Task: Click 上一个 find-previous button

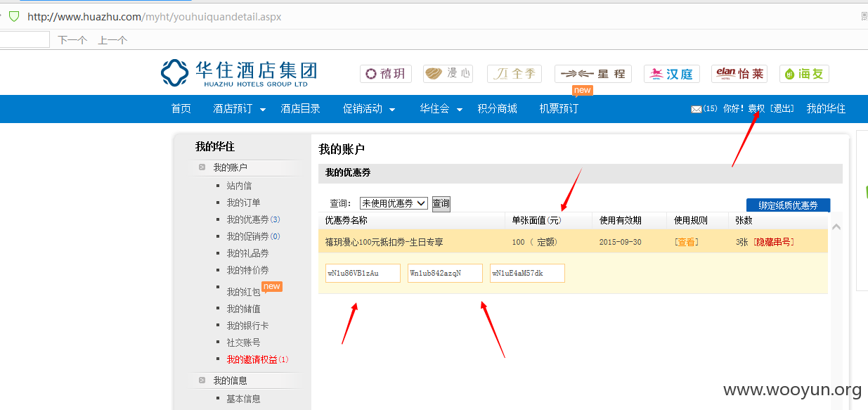Action: click(112, 40)
